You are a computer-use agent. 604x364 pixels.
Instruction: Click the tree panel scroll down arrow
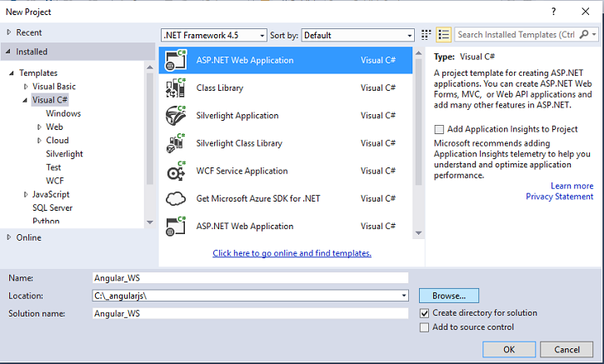click(150, 222)
